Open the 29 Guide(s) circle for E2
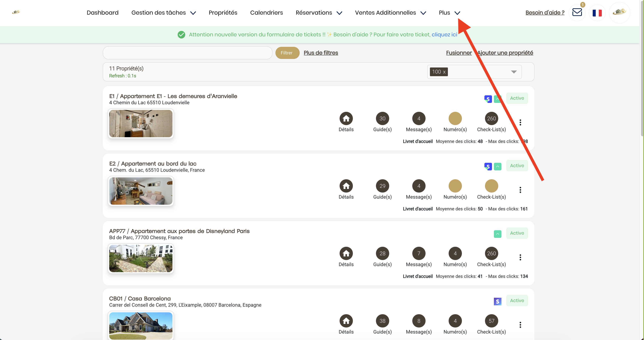Screen dimensions: 644x340 [383, 186]
